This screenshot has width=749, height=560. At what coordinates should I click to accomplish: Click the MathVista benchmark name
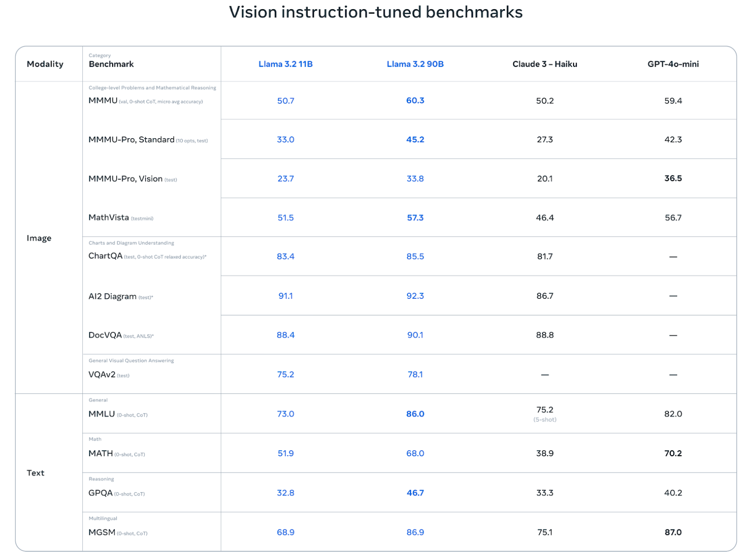(x=109, y=218)
